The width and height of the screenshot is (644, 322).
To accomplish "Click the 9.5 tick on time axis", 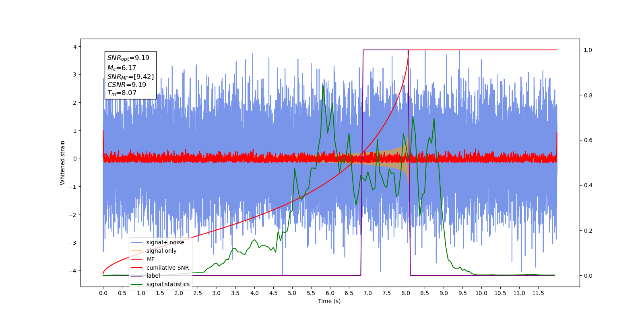I will click(x=462, y=293).
